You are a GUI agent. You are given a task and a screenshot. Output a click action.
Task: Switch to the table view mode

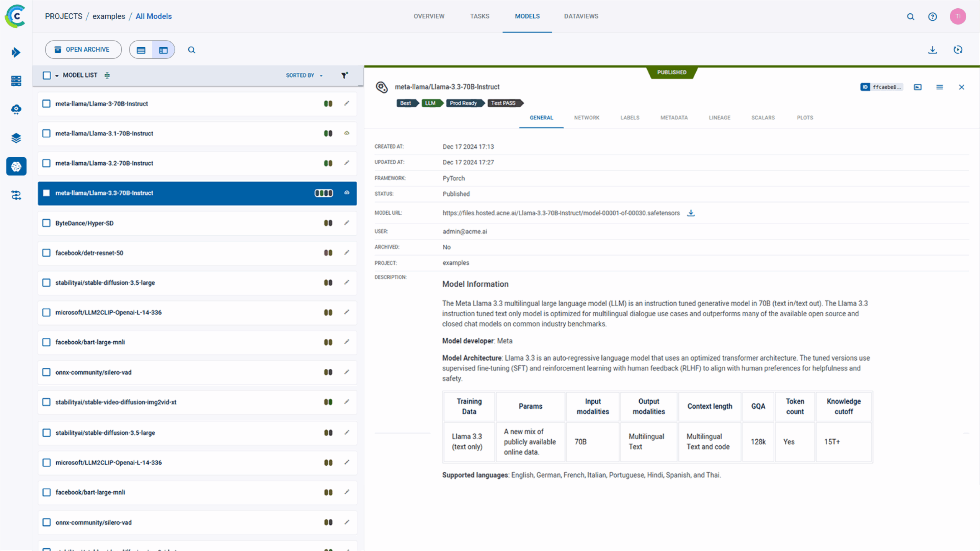pos(141,50)
